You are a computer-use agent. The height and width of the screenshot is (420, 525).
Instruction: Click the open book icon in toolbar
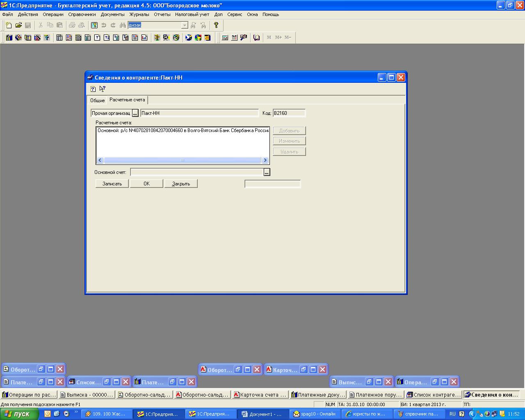tap(256, 38)
